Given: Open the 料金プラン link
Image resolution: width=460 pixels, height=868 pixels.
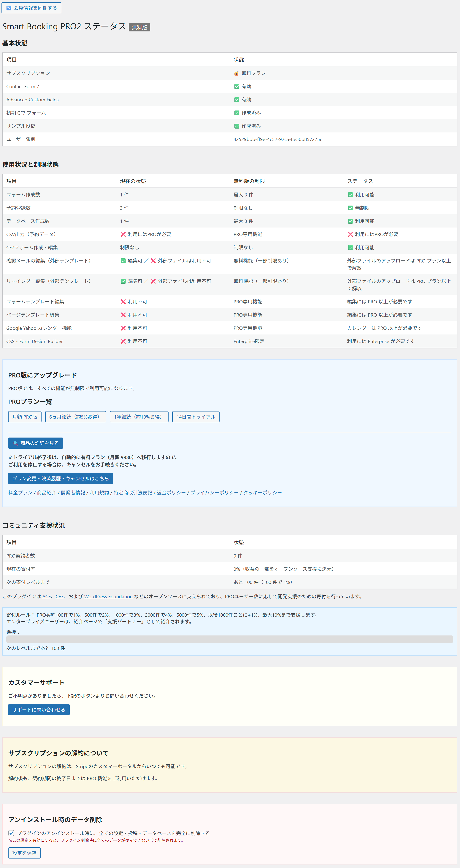Looking at the screenshot, I should (x=20, y=493).
